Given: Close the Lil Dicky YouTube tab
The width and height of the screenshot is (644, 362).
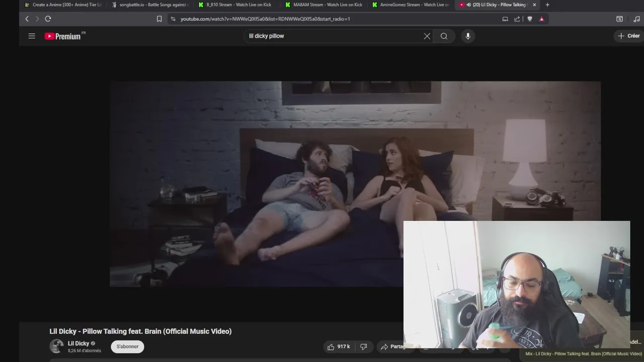Looking at the screenshot, I should [534, 5].
